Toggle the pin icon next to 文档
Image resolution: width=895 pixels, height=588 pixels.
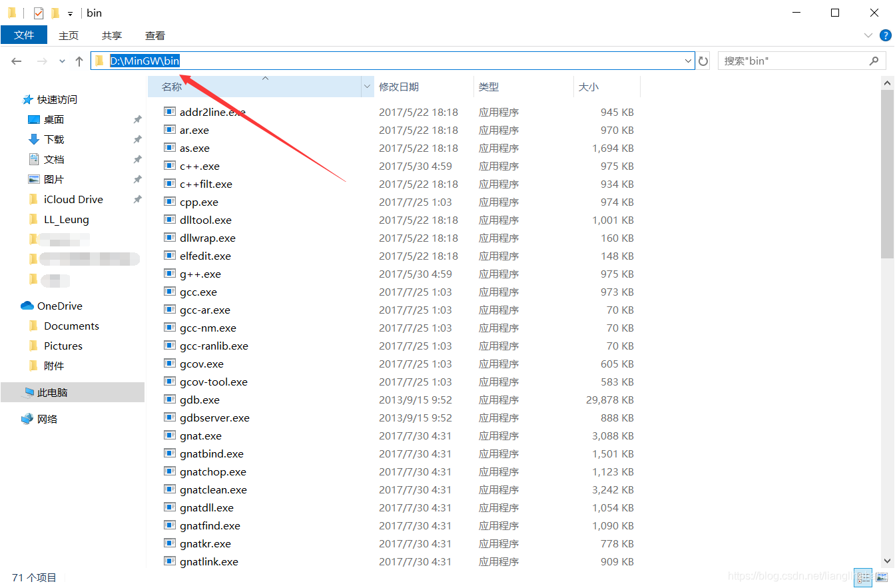[x=137, y=159]
